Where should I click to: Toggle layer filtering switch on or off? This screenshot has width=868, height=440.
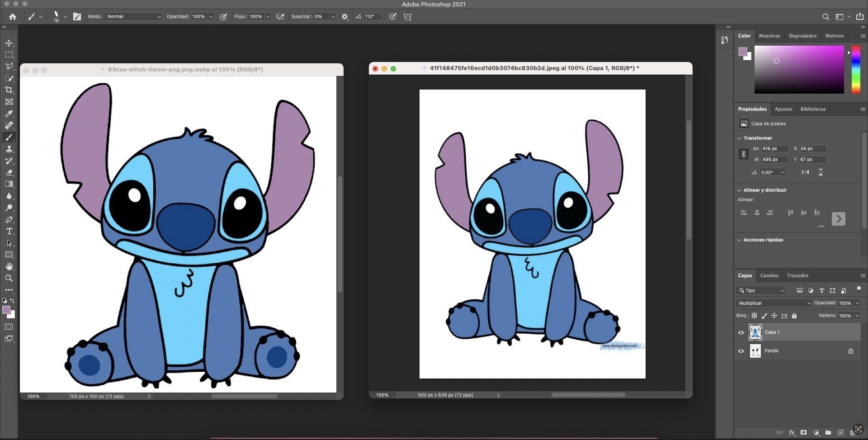[859, 289]
